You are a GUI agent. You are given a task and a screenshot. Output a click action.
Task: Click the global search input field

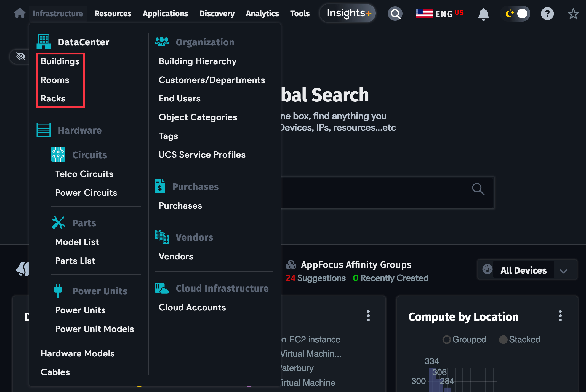coord(375,193)
